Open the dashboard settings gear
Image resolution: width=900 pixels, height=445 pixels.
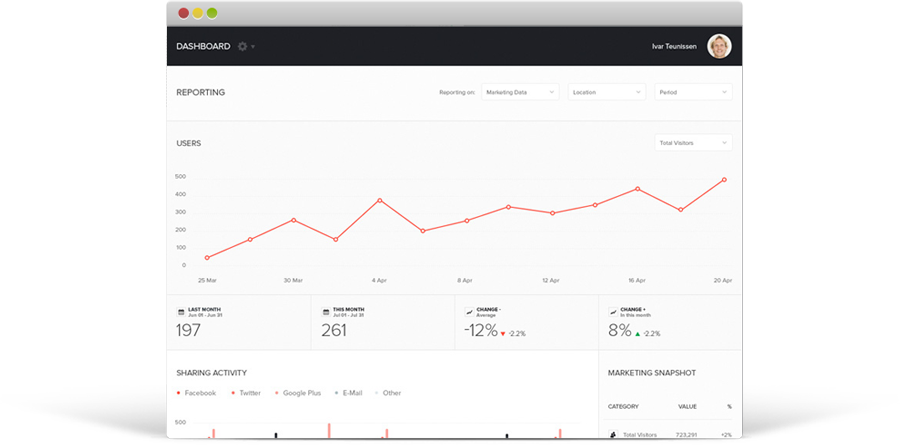click(x=242, y=46)
